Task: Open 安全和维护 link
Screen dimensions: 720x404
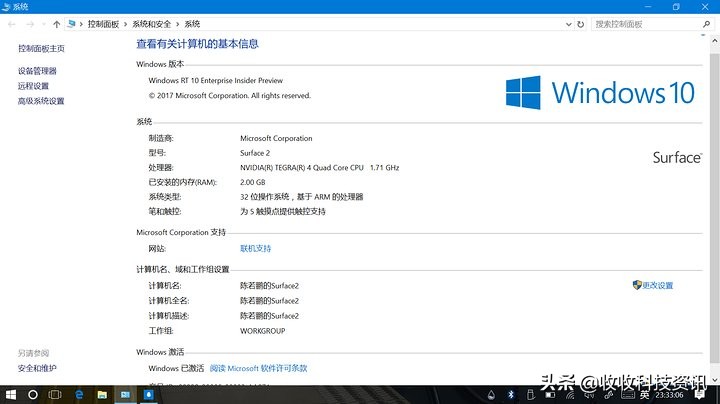Action: click(x=37, y=368)
